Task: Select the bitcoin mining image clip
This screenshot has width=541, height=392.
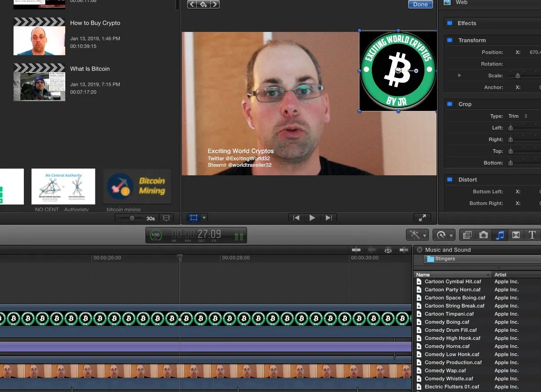Action: click(137, 187)
